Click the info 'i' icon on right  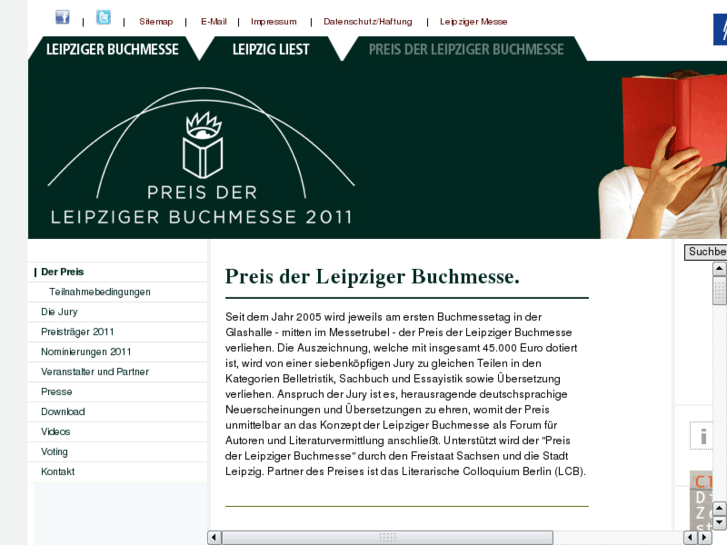coord(703,436)
